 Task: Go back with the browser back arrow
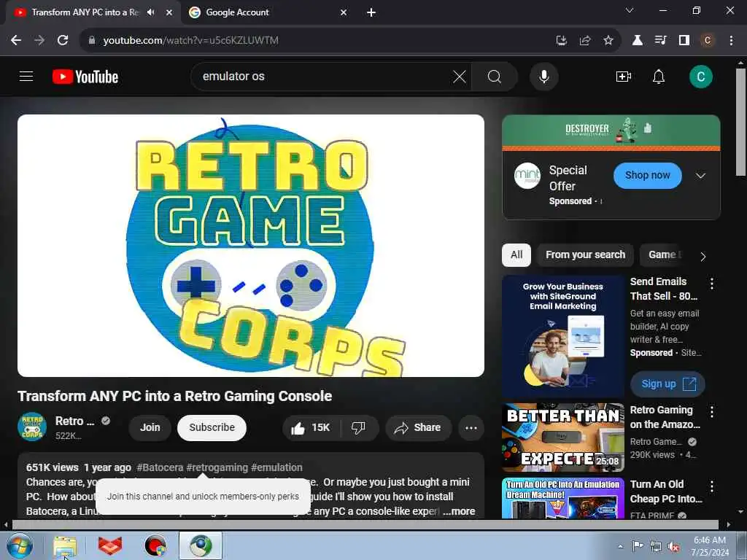tap(16, 41)
